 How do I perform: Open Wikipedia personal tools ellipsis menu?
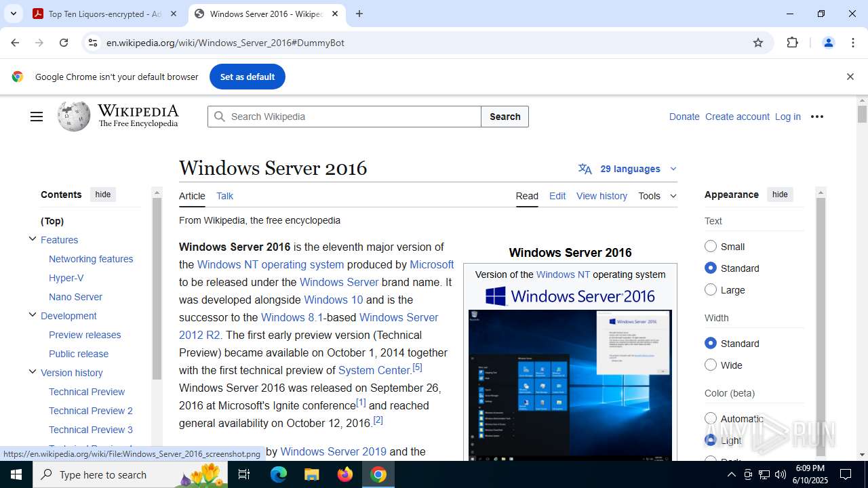[x=817, y=117]
